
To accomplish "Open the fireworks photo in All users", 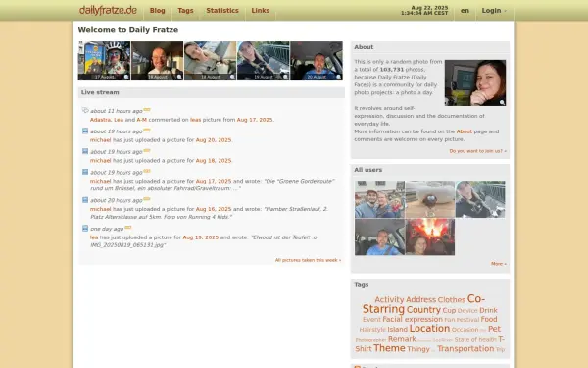I will (430, 237).
